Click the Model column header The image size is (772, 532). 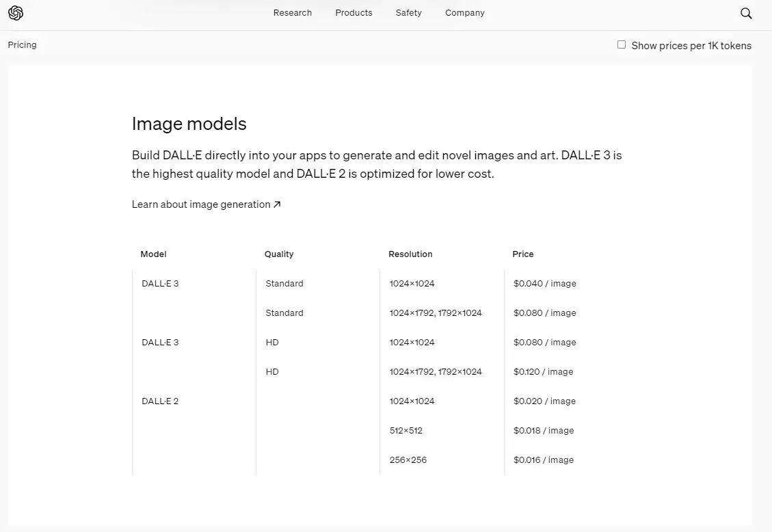tap(153, 254)
